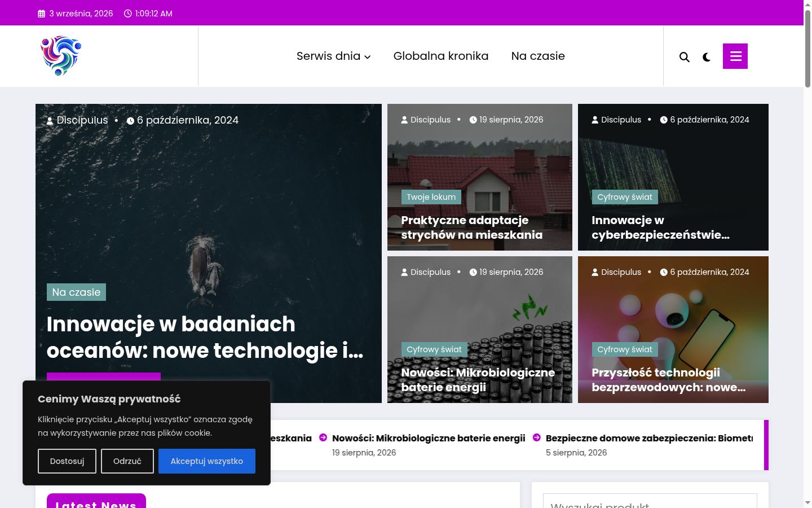This screenshot has width=812, height=508.
Task: Open article Praktyczne adaptacje strychów na mieszkania
Action: click(x=472, y=227)
